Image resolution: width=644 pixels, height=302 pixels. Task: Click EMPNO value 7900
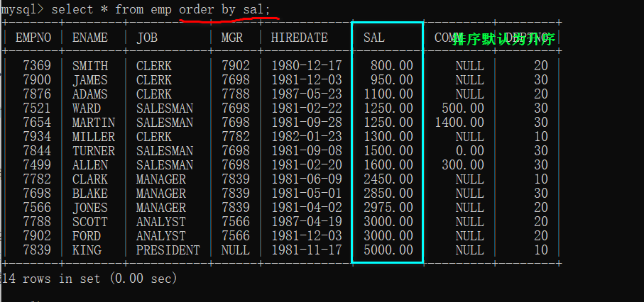37,80
